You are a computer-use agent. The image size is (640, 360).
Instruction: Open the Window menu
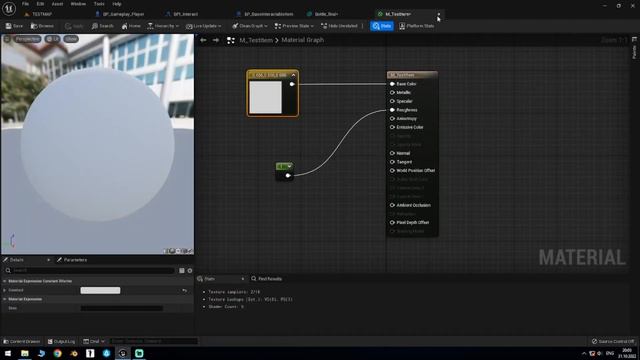click(78, 4)
